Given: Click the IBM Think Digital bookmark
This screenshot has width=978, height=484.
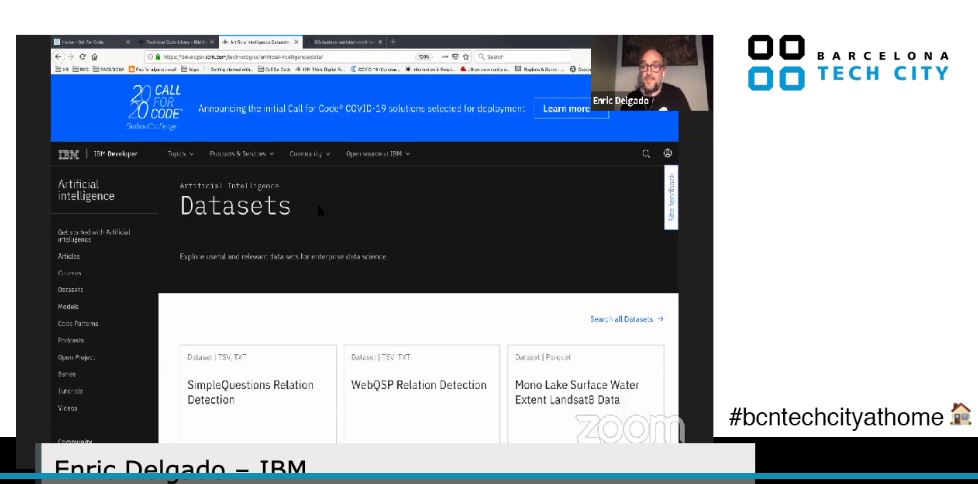Looking at the screenshot, I should pos(320,69).
